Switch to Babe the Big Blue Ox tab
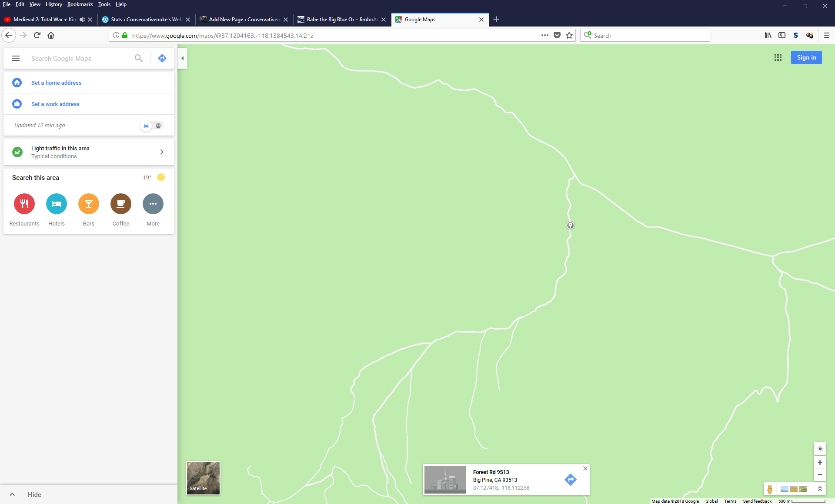The height and width of the screenshot is (504, 835). pos(341,20)
